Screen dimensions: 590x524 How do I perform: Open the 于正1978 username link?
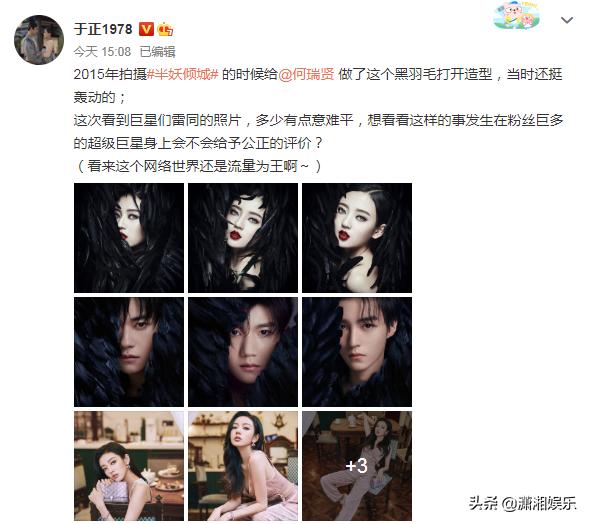103,29
